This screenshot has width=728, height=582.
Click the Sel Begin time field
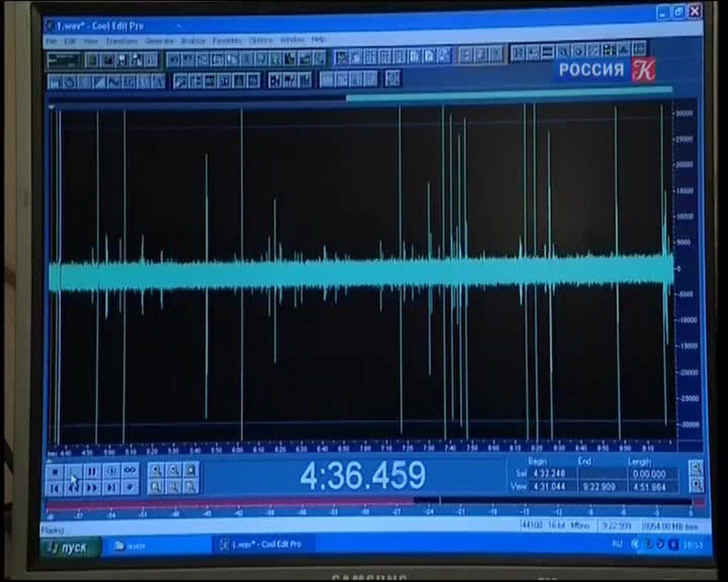click(x=548, y=473)
